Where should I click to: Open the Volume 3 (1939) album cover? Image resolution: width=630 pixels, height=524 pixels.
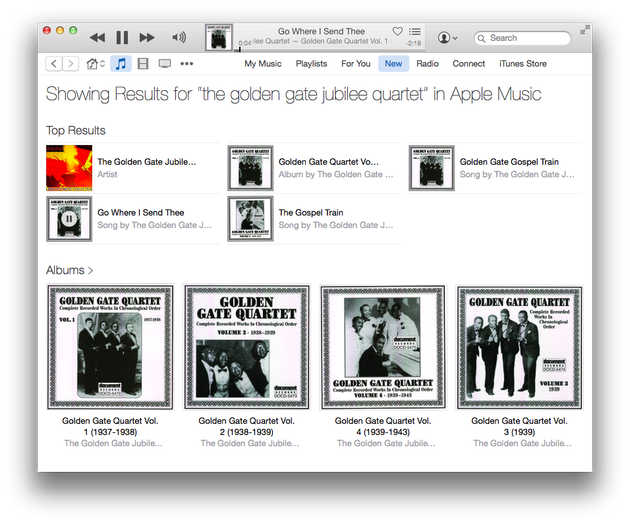[520, 347]
